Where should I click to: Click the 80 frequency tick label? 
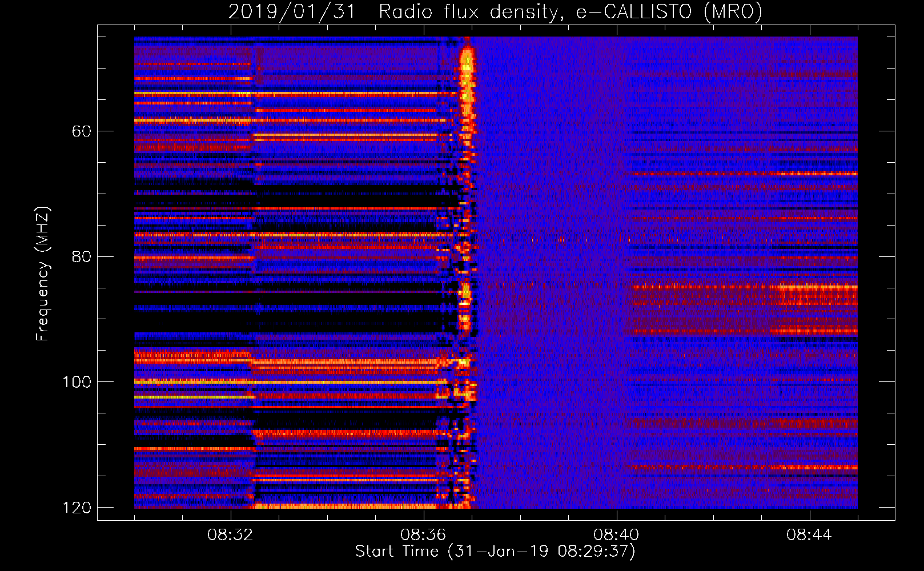tap(81, 256)
